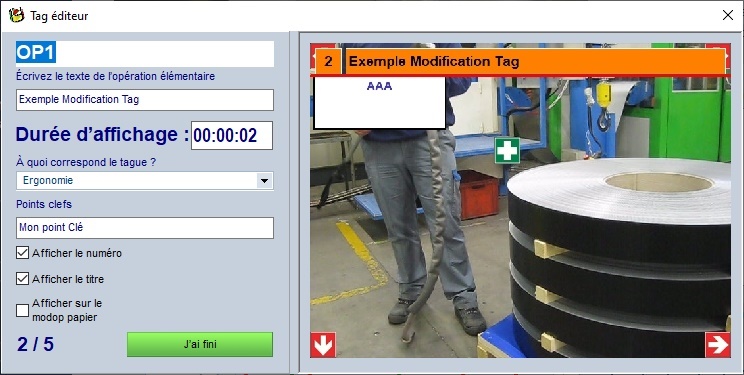Enable Afficher sur le modop papier
744x375 pixels.
(x=22, y=310)
